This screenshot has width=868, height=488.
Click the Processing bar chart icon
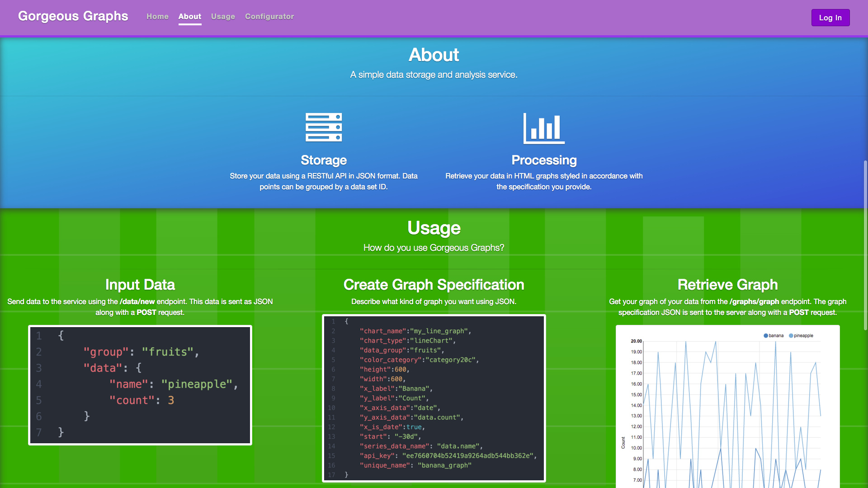544,128
